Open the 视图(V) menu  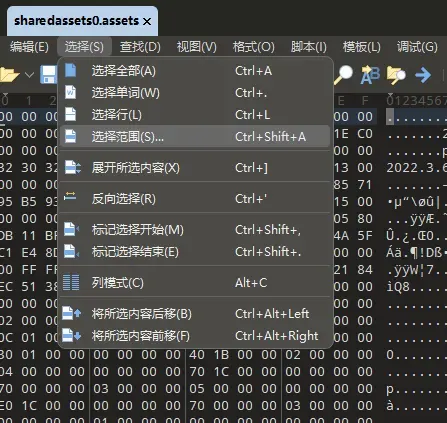197,47
